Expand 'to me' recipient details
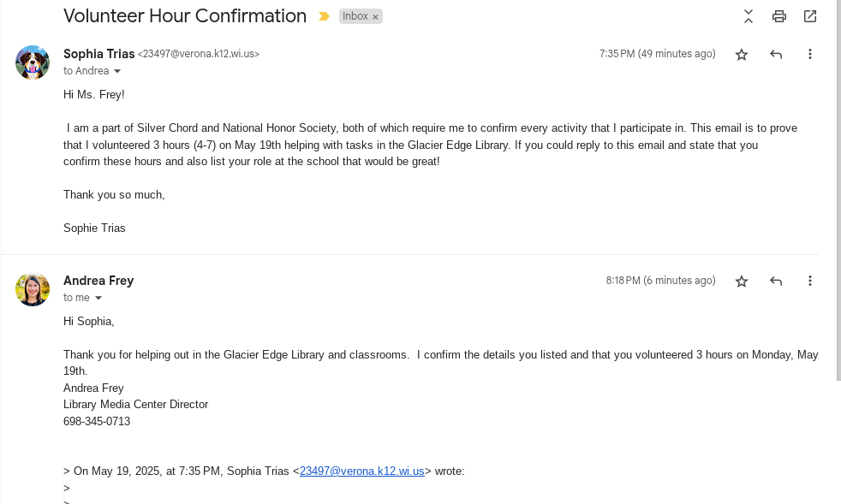Viewport: 841px width, 504px height. [x=98, y=298]
